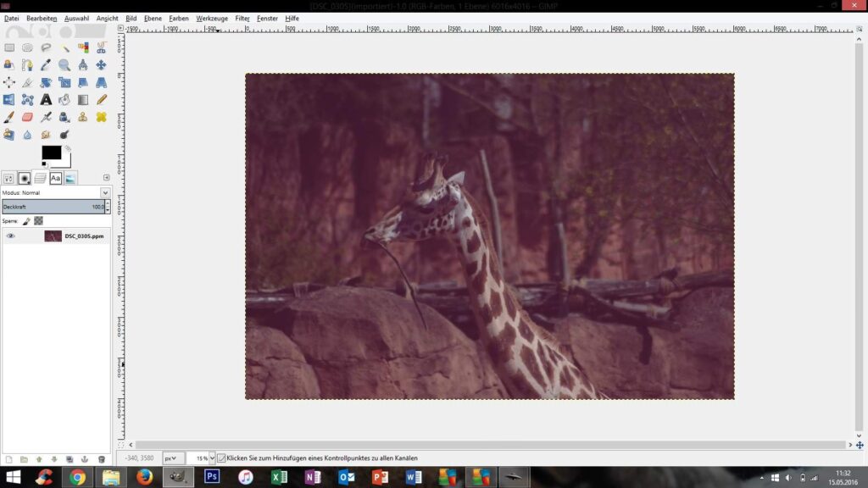Open the Modus Normal dropdown

coord(105,192)
